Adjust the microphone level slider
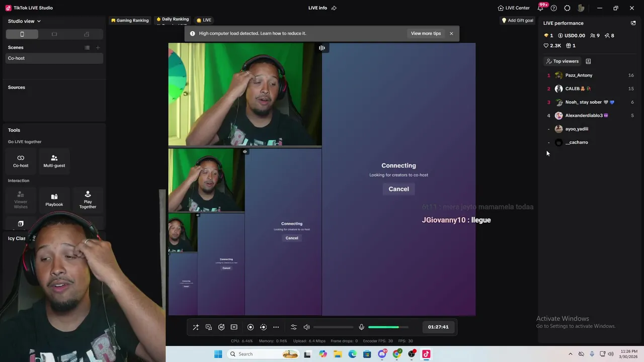 click(x=388, y=327)
